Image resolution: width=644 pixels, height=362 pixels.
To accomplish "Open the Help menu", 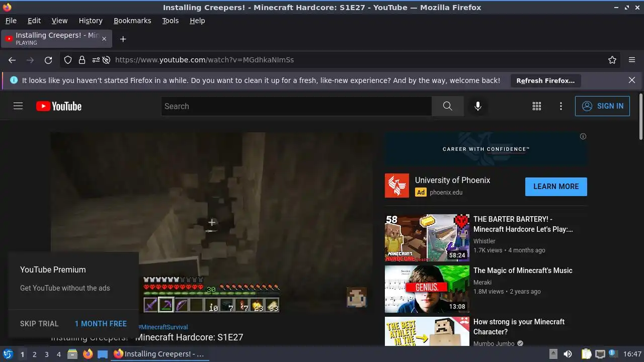I will (197, 21).
